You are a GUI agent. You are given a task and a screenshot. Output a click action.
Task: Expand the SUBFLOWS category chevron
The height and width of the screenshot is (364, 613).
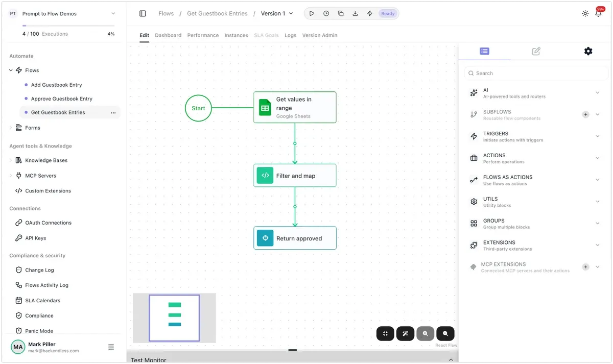coord(598,114)
